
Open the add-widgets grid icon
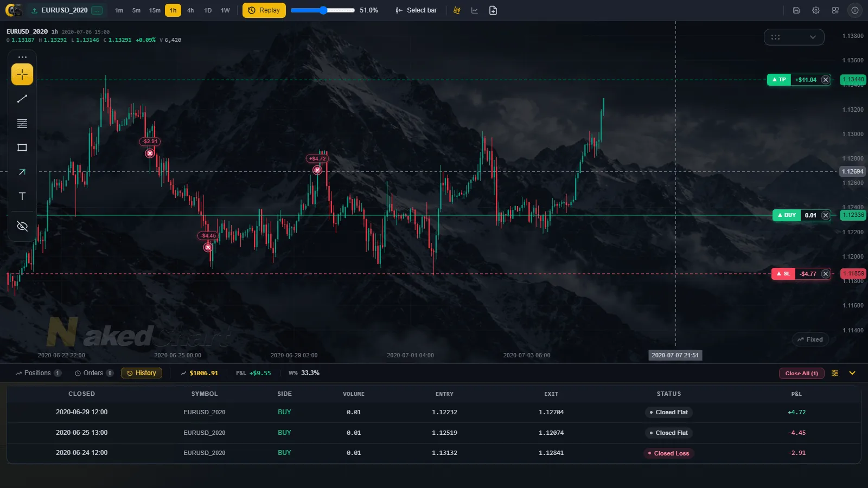(835, 10)
